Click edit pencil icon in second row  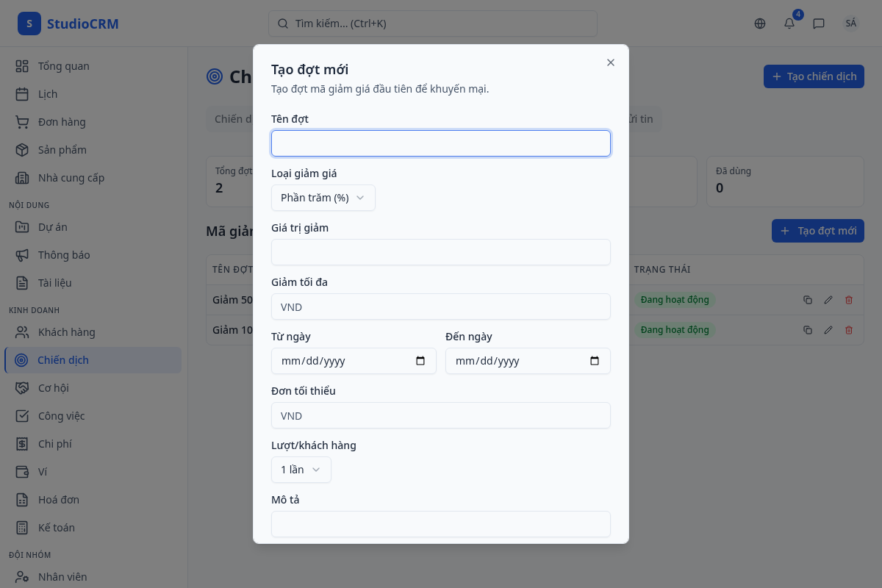click(x=828, y=330)
